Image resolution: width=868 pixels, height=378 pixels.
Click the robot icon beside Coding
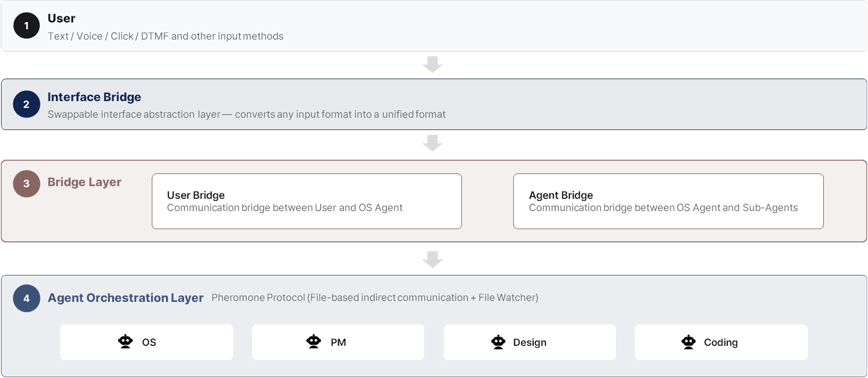click(x=688, y=342)
